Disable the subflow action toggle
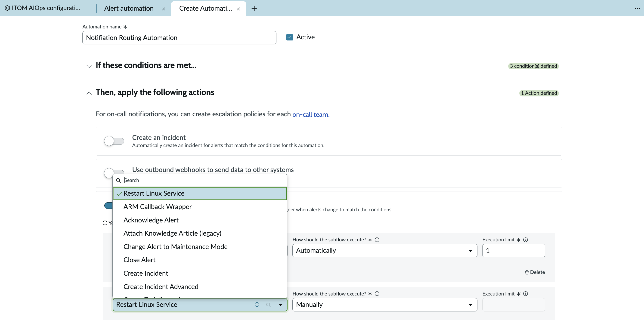 point(108,205)
